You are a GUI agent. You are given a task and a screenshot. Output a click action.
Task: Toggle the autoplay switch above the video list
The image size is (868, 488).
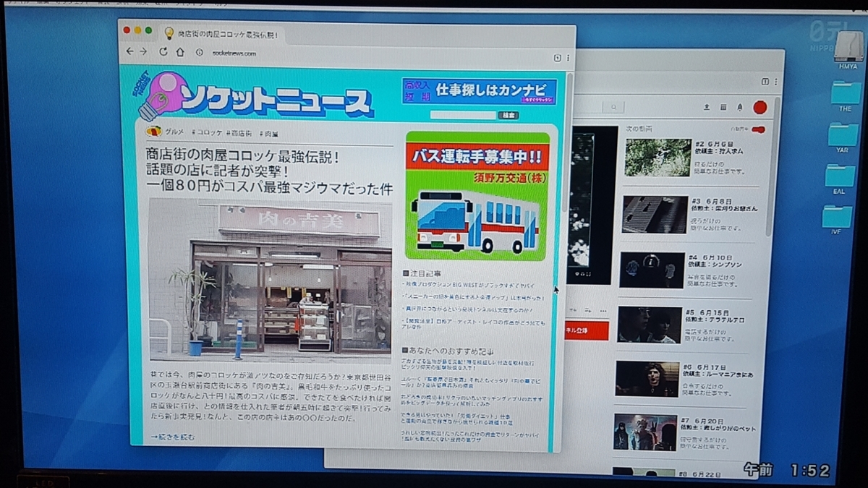click(758, 129)
